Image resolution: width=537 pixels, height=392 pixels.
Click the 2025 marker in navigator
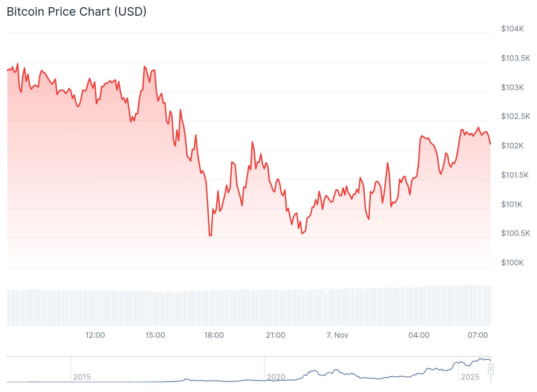470,377
